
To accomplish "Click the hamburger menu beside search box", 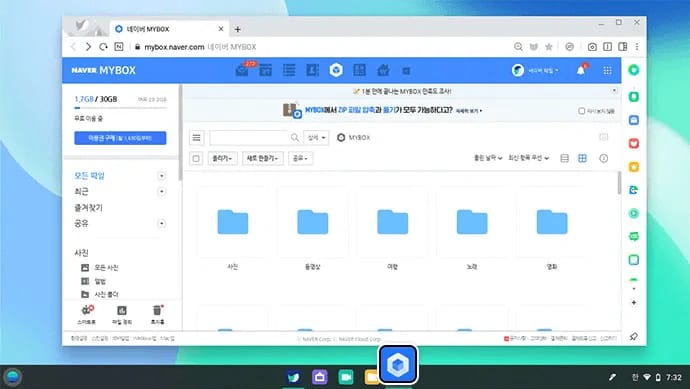I will [x=196, y=138].
